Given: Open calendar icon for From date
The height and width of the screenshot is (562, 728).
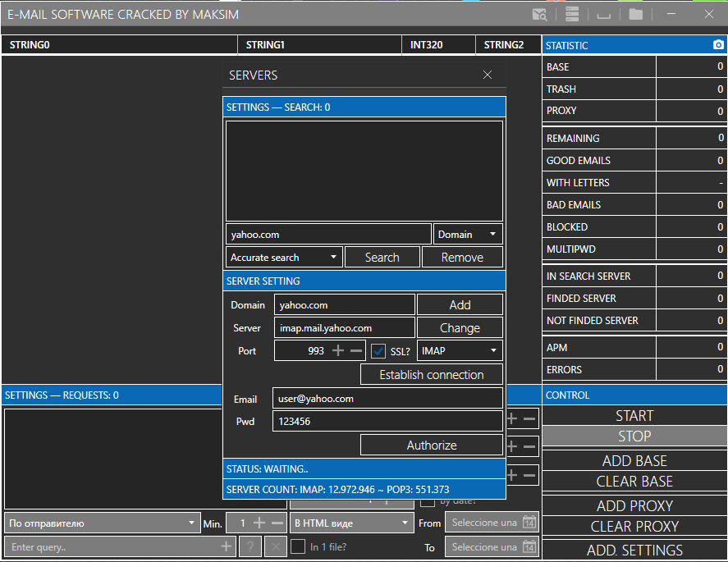Looking at the screenshot, I should (529, 523).
